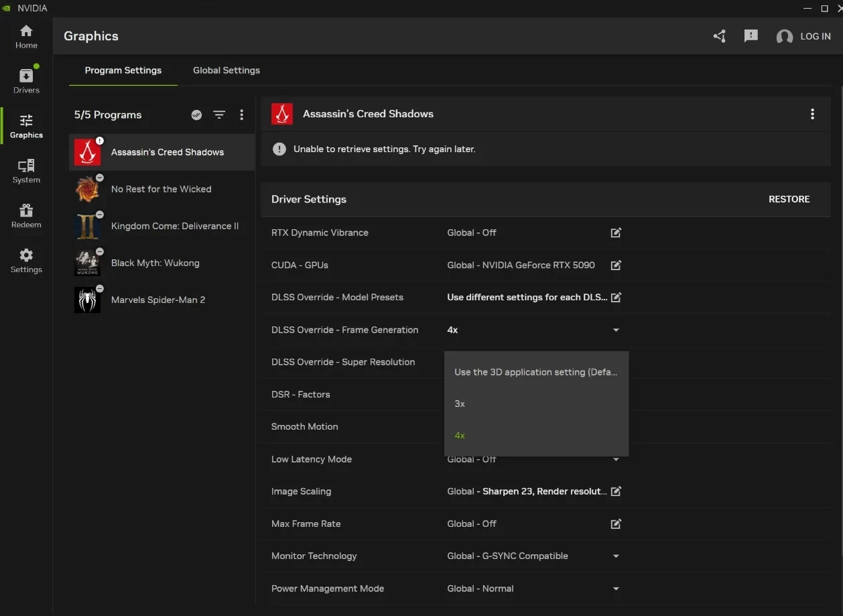
Task: Collapse the DLSS Frame Generation dropdown
Action: (x=616, y=330)
